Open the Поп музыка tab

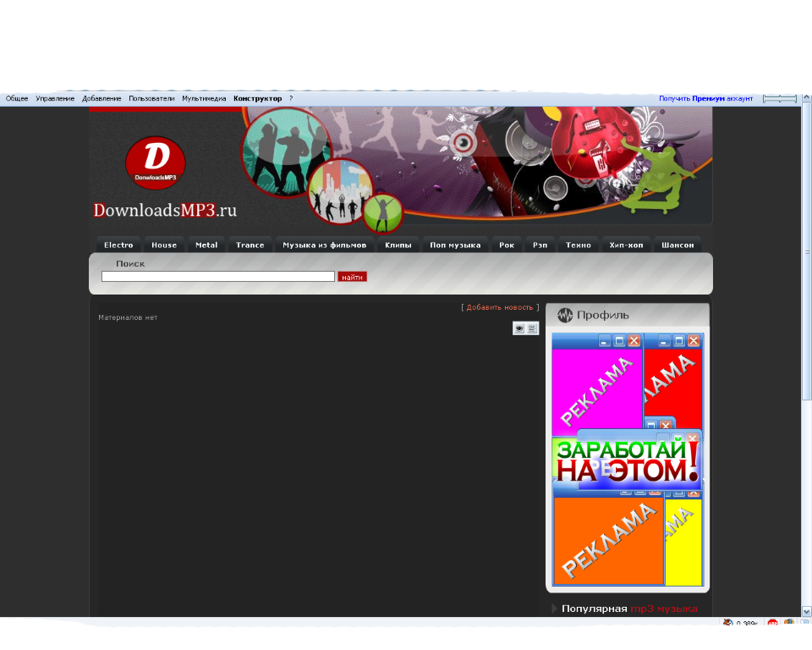click(x=455, y=245)
